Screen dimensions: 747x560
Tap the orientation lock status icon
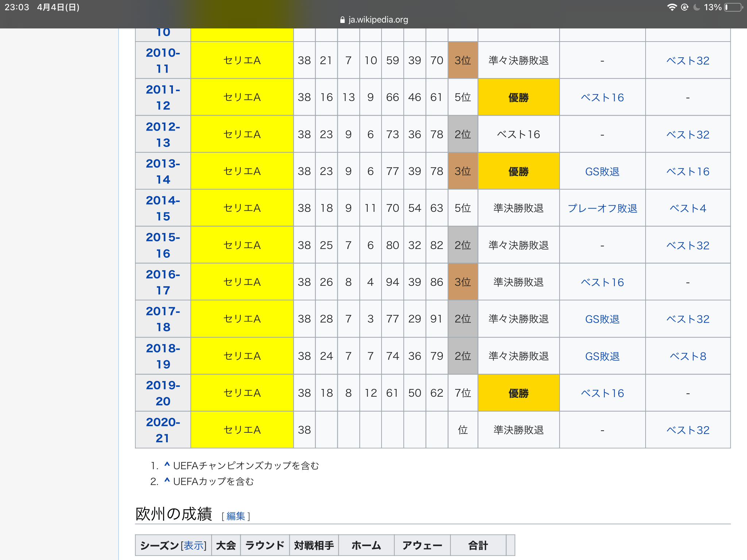685,7
